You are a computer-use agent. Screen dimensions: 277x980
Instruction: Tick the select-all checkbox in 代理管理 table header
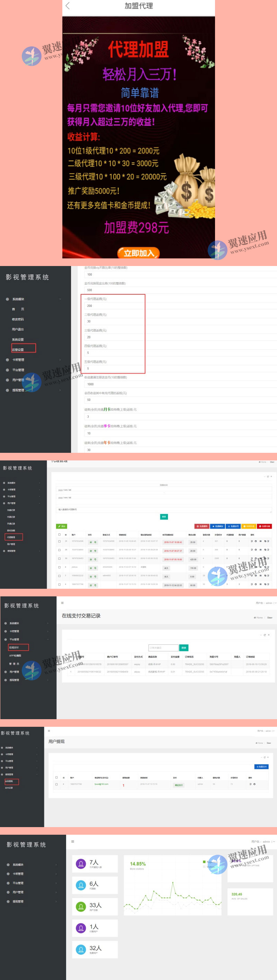(x=59, y=534)
